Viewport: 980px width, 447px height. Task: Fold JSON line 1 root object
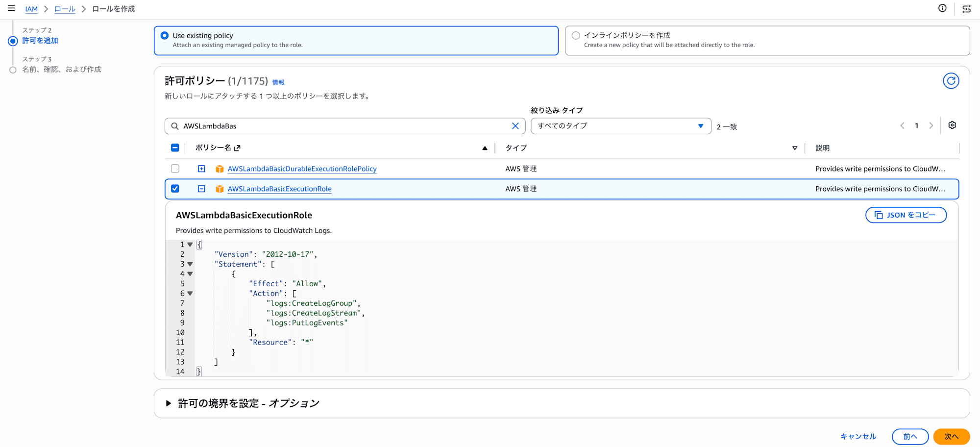190,245
